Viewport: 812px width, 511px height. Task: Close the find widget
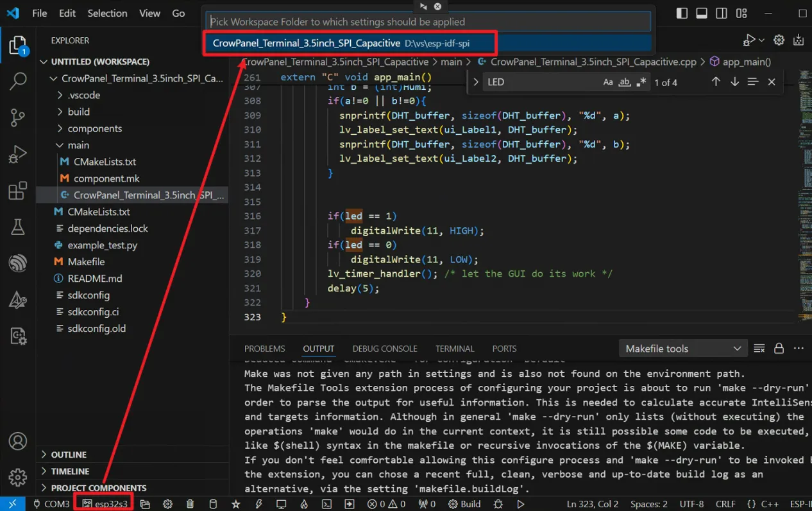(x=772, y=82)
